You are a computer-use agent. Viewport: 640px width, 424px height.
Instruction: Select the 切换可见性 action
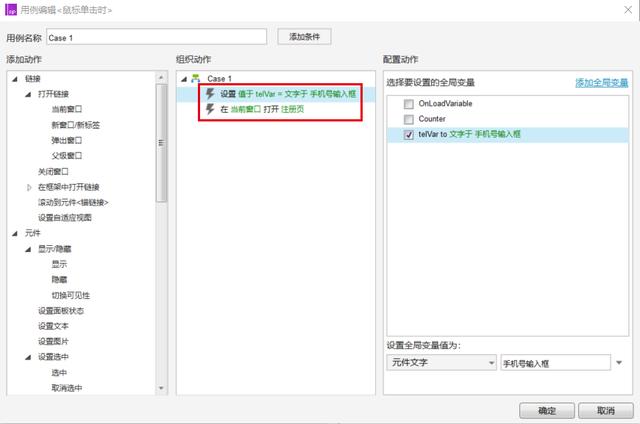point(71,295)
